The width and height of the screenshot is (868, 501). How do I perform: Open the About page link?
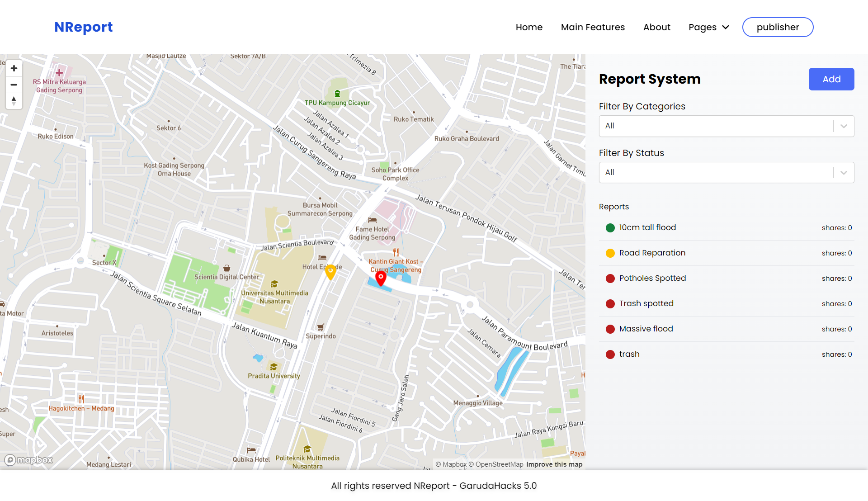point(656,27)
